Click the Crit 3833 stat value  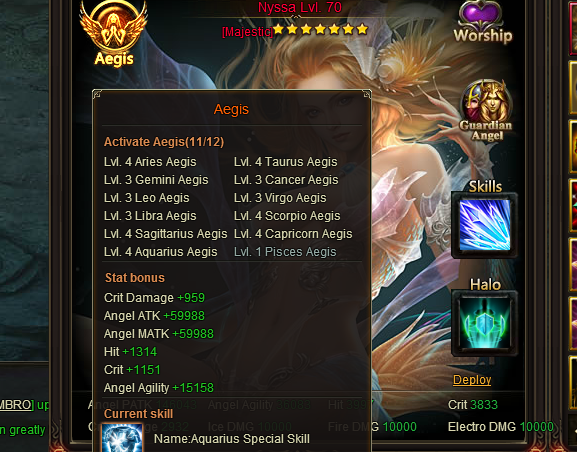(472, 405)
